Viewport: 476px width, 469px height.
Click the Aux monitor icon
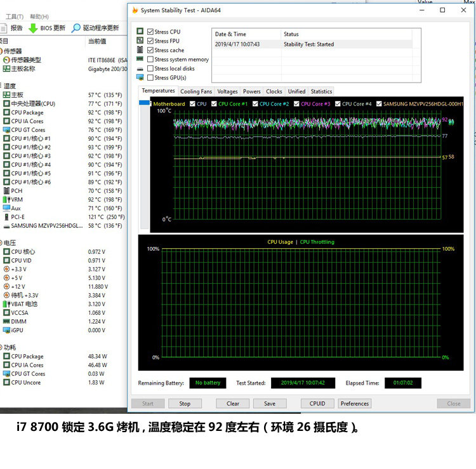(6, 208)
